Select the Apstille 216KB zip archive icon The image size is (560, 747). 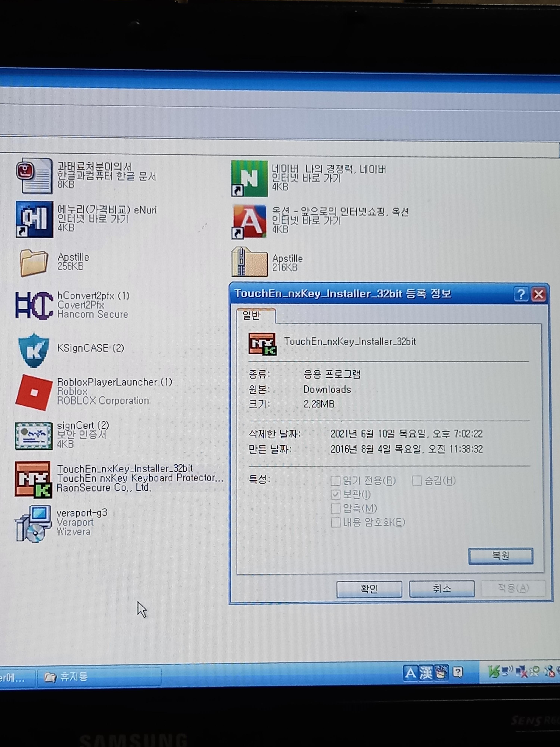click(249, 262)
